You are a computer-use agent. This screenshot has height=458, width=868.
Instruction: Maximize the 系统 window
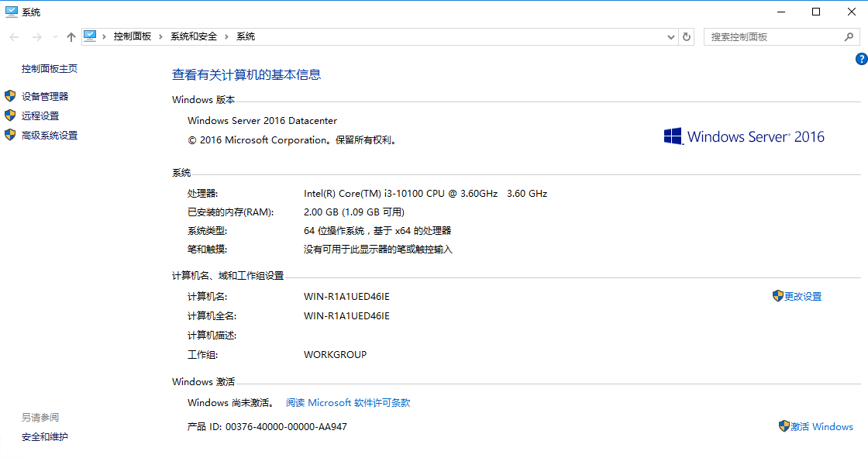tap(816, 12)
